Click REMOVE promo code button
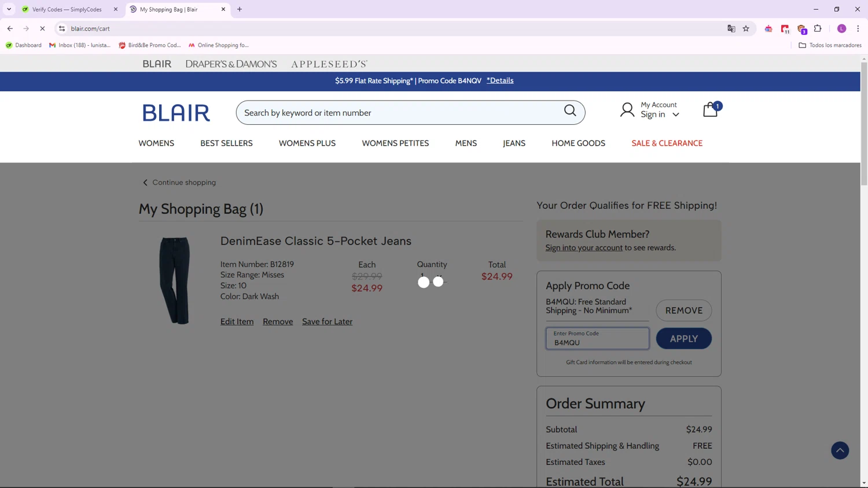 683,310
